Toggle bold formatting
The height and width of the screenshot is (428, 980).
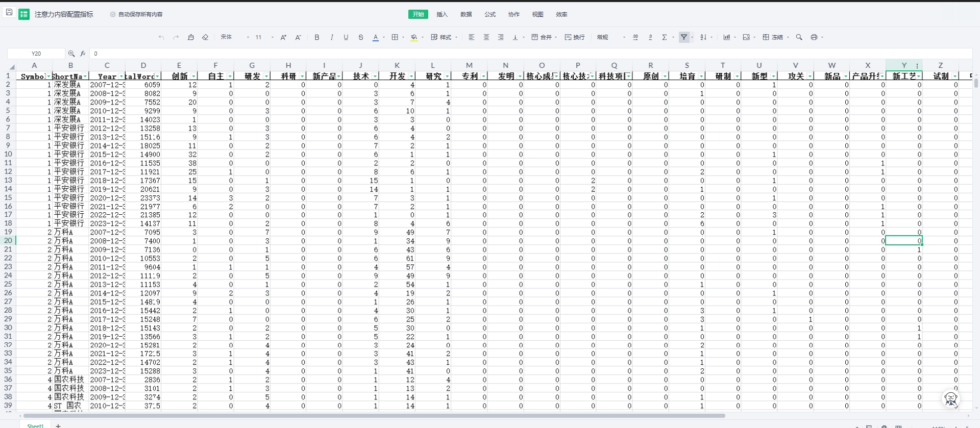pyautogui.click(x=317, y=37)
